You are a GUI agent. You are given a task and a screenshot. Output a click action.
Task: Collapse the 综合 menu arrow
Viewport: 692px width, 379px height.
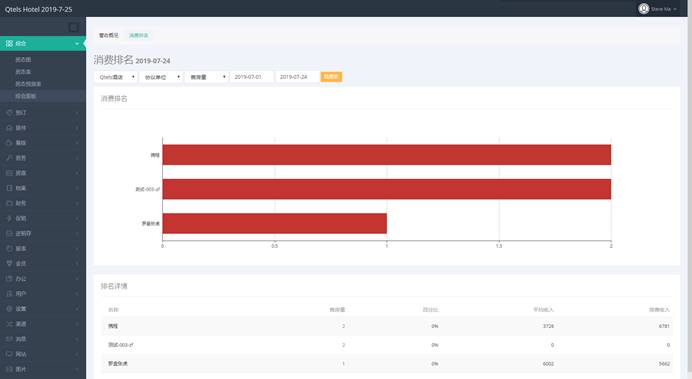pos(77,44)
